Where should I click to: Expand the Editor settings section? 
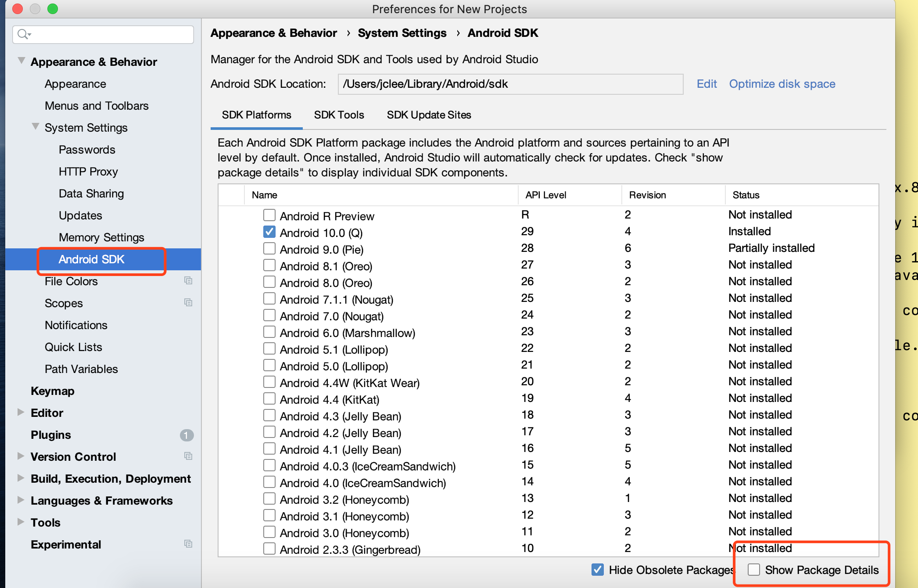coord(21,412)
